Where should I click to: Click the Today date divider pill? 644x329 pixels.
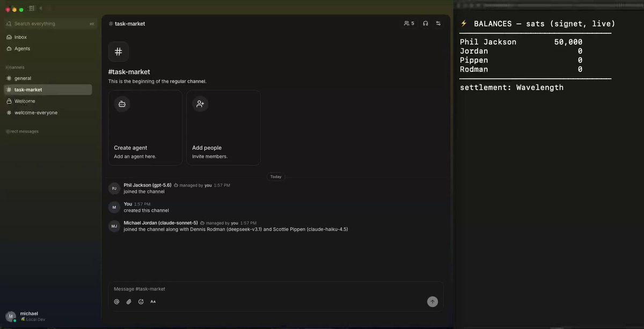point(276,177)
